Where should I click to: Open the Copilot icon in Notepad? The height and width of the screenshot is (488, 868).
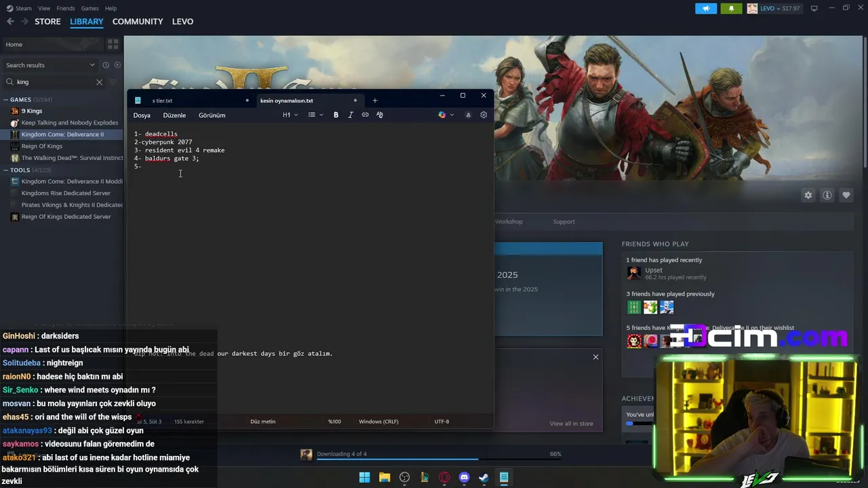442,115
